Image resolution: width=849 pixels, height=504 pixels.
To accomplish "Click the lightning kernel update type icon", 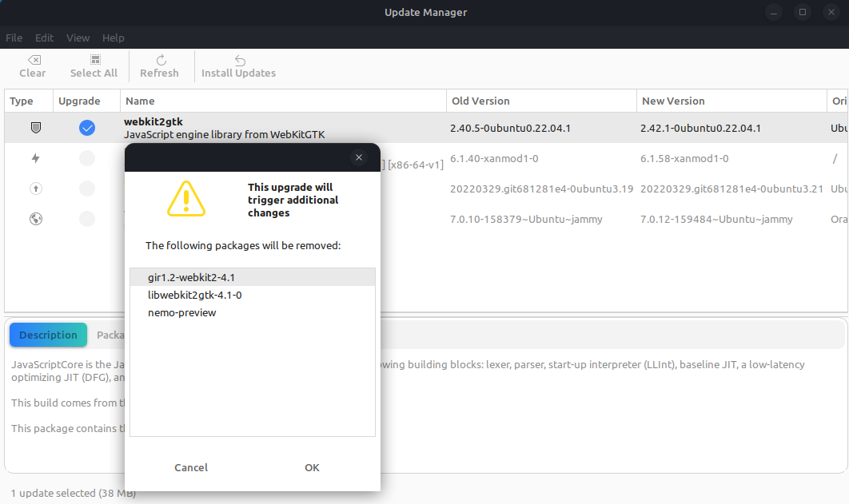I will 35,158.
